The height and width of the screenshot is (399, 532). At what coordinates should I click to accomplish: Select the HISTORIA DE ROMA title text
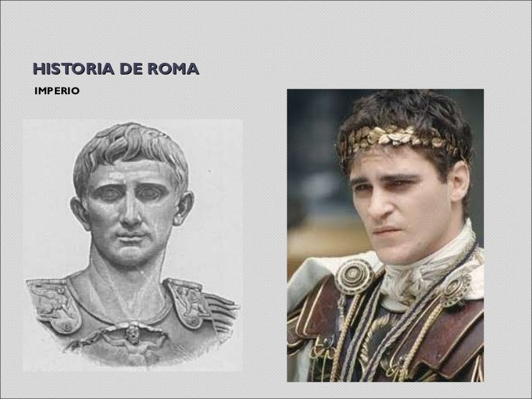[x=115, y=69]
